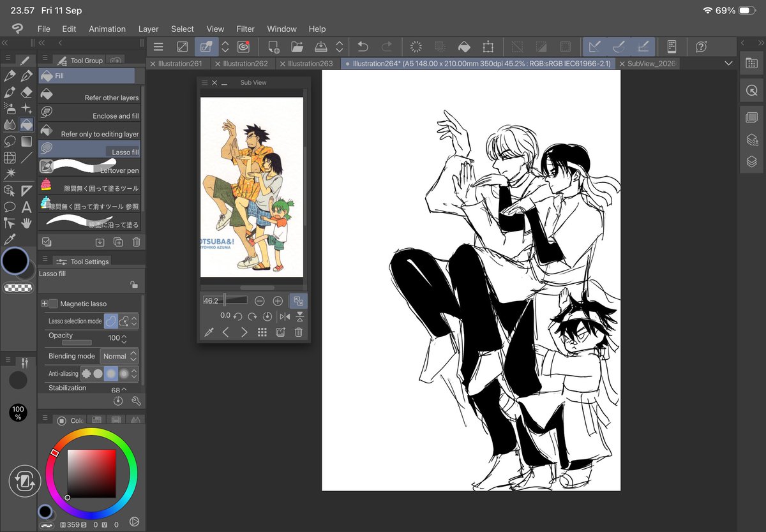The width and height of the screenshot is (766, 532).
Task: Switch to Illustration262 tab
Action: coord(244,64)
